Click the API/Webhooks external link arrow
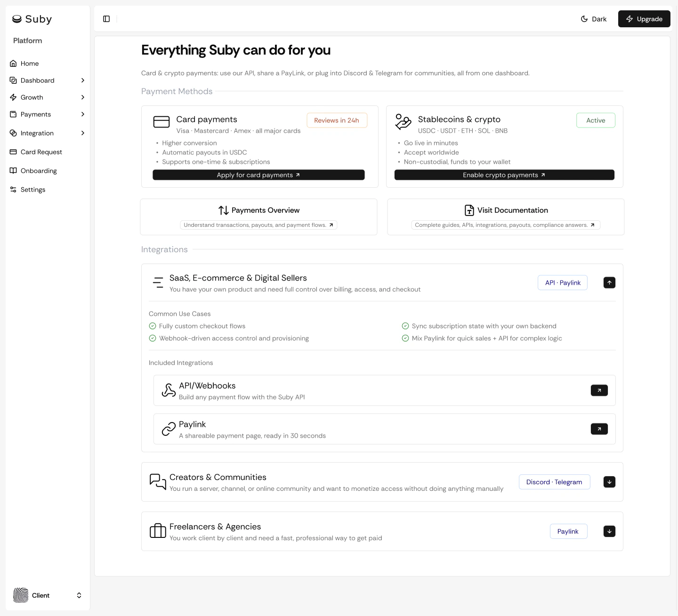This screenshot has height=616, width=678. coord(599,390)
